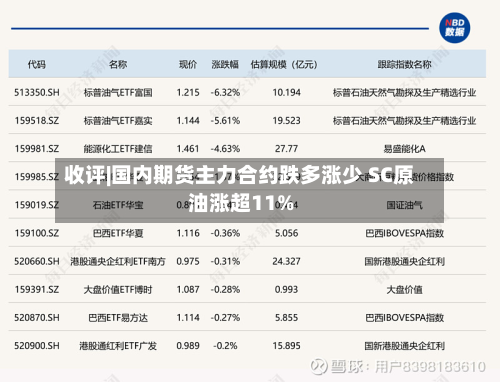
Task: Select the name 港股通央企红利ETF南方
Action: (x=118, y=261)
